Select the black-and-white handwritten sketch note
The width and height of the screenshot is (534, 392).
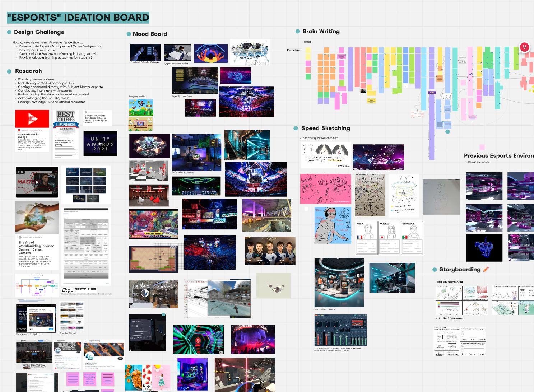click(x=325, y=155)
